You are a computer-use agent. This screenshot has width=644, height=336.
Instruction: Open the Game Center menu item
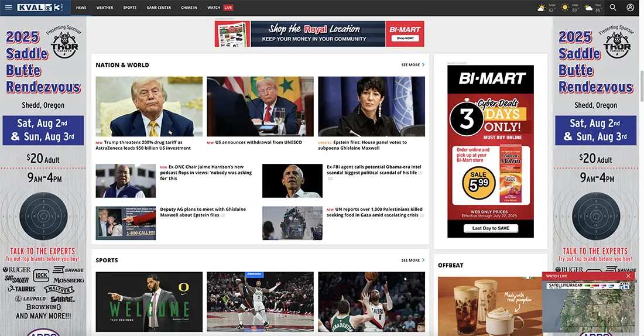[x=159, y=8]
